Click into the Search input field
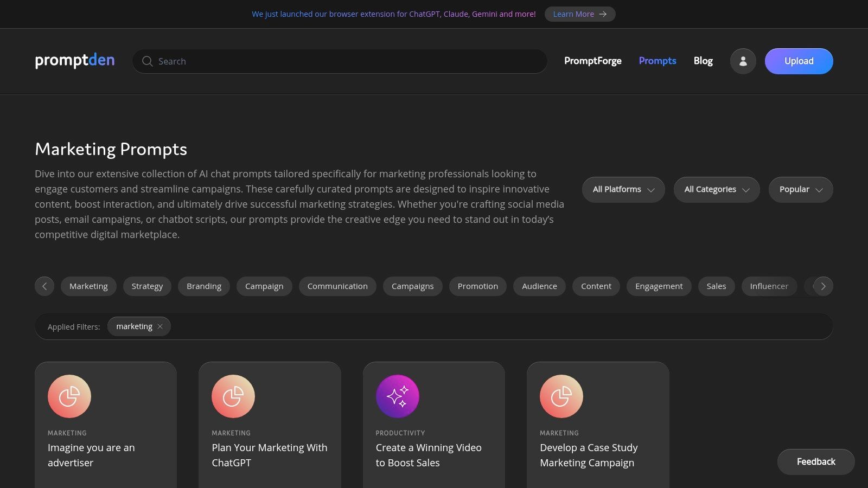868x488 pixels. tap(347, 61)
